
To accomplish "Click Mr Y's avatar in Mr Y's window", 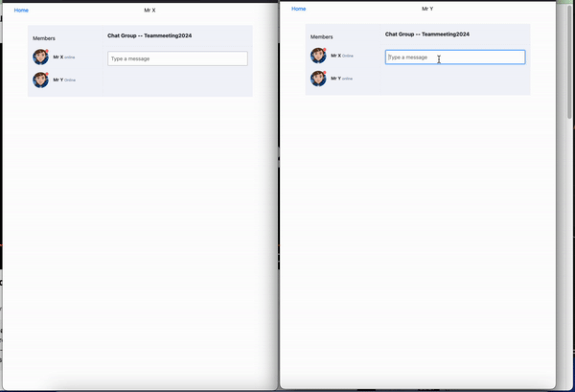I will (318, 78).
